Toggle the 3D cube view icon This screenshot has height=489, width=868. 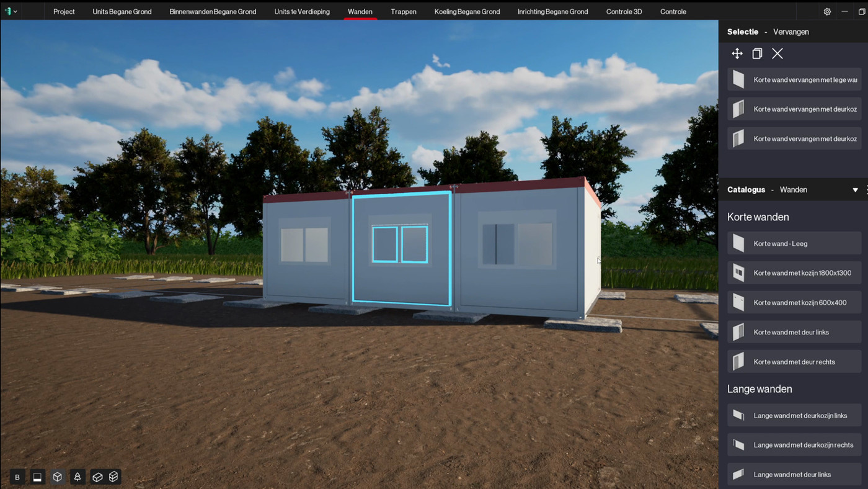click(57, 477)
